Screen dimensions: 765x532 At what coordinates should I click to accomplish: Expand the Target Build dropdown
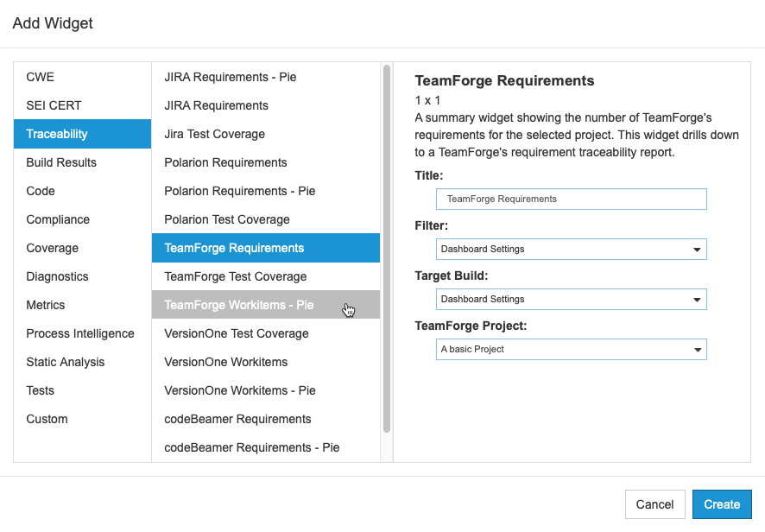[x=571, y=299]
